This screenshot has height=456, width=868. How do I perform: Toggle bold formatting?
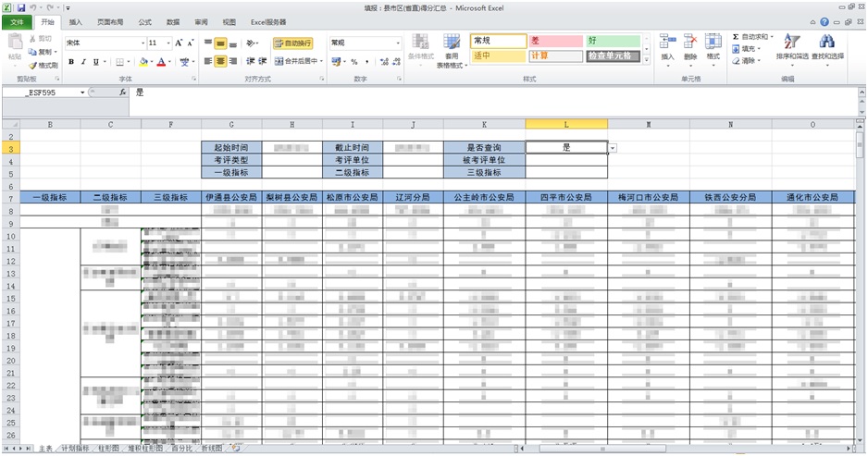pyautogui.click(x=70, y=62)
